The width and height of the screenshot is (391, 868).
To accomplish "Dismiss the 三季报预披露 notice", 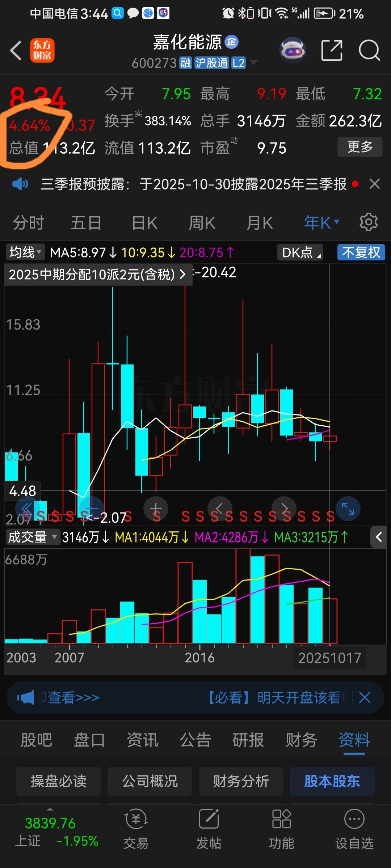I will tap(375, 184).
